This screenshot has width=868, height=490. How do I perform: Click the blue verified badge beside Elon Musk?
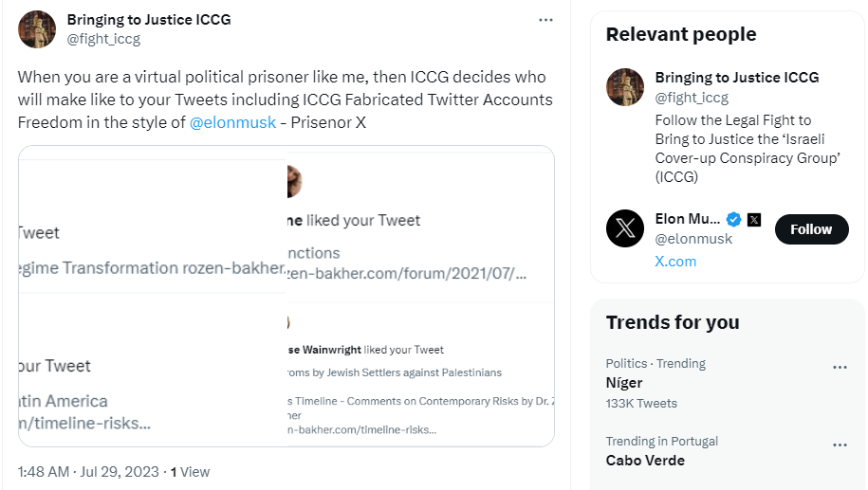click(x=733, y=219)
